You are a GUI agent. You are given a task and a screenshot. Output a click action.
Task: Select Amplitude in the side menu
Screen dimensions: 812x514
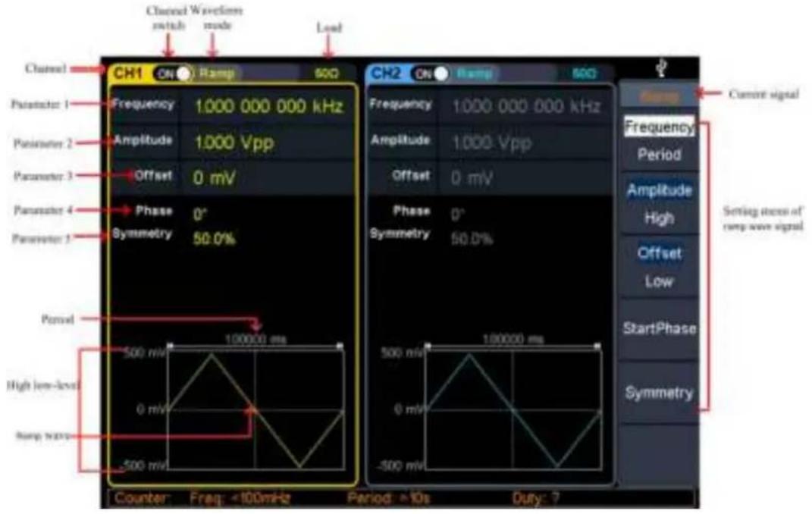660,190
